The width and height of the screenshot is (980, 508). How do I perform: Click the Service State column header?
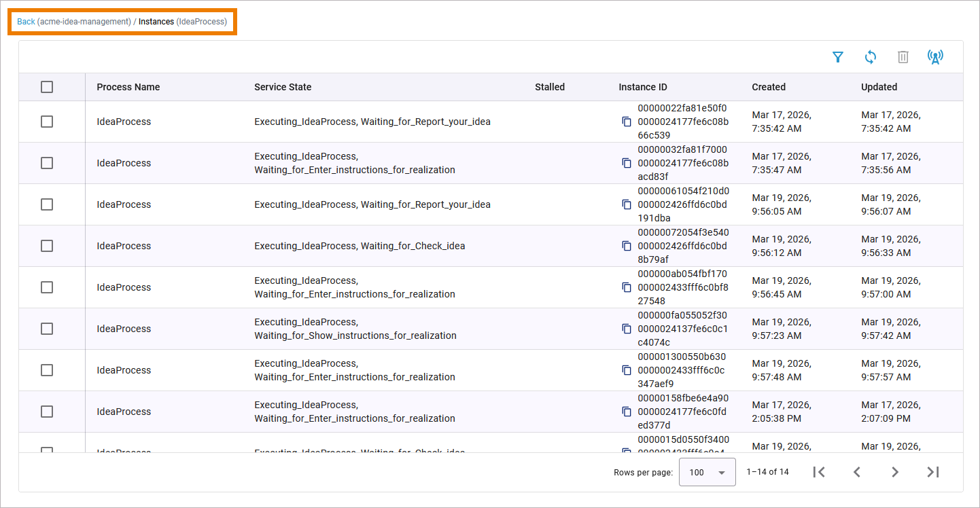283,87
